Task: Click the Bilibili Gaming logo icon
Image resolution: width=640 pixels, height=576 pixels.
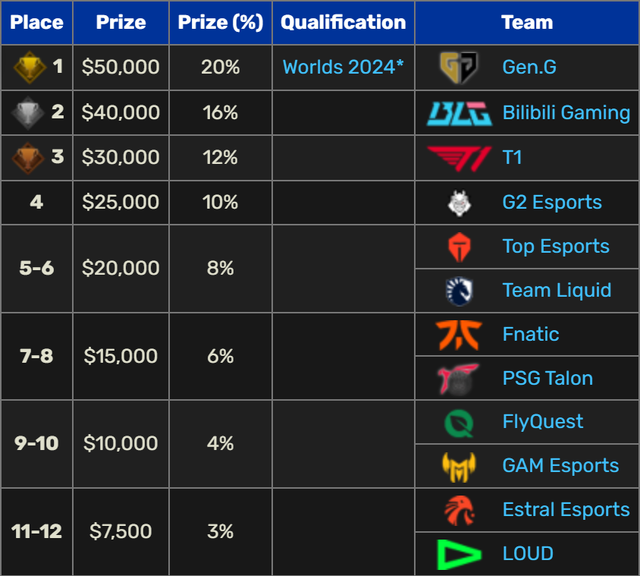Action: [459, 113]
